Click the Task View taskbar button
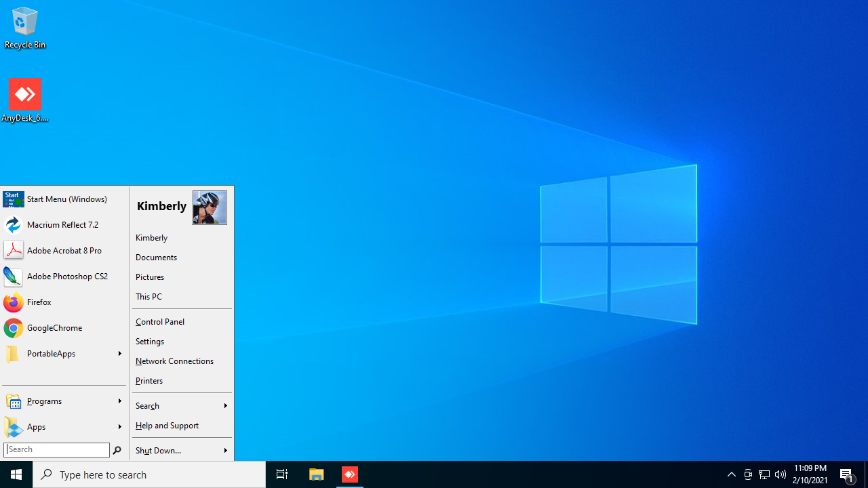The image size is (868, 488). click(x=281, y=474)
